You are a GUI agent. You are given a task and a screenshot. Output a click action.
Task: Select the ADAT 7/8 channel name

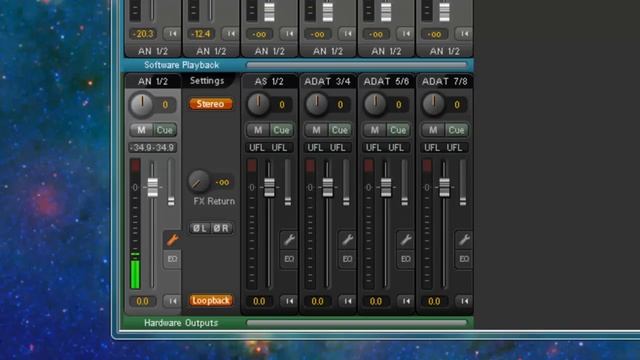click(x=444, y=81)
